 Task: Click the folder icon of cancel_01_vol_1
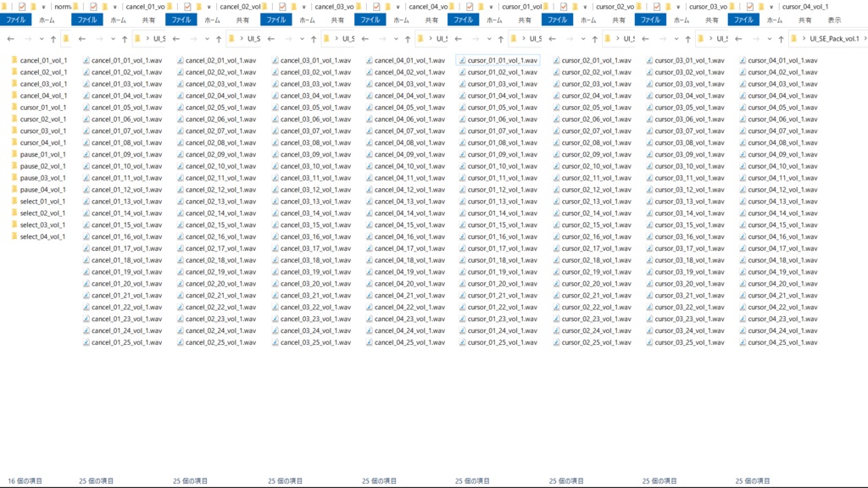click(x=14, y=60)
